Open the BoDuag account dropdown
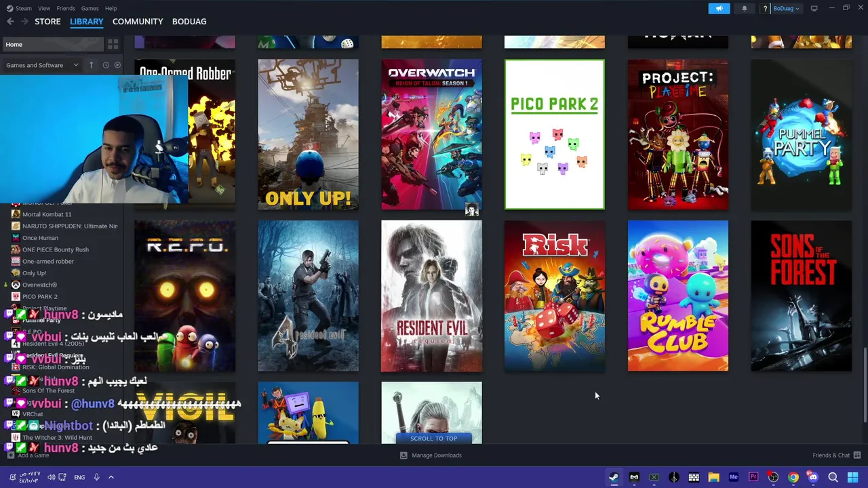The image size is (868, 488). pos(785,8)
